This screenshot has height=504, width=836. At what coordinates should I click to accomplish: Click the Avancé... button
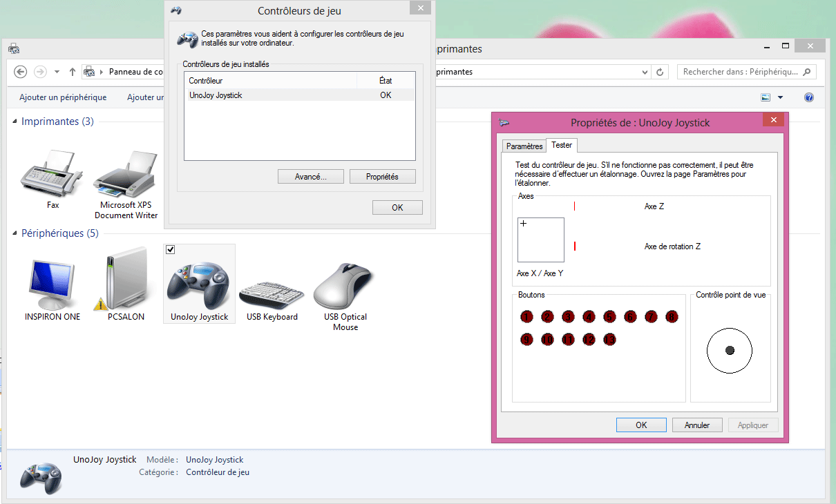pos(310,177)
